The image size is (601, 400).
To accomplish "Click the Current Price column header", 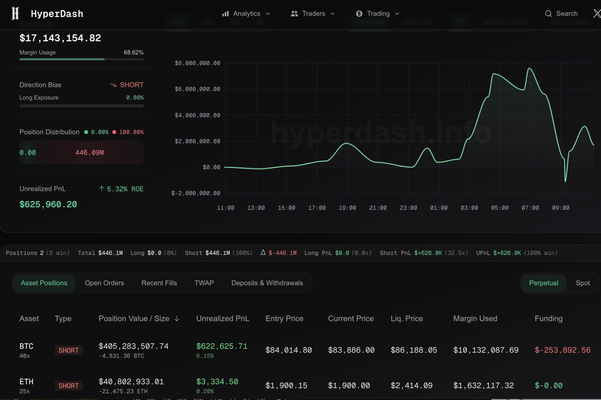I will (x=351, y=318).
